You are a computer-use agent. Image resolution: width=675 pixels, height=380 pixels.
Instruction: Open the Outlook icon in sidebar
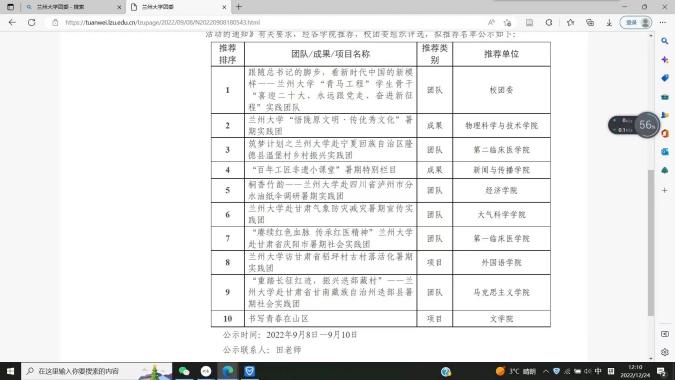pyautogui.click(x=665, y=151)
